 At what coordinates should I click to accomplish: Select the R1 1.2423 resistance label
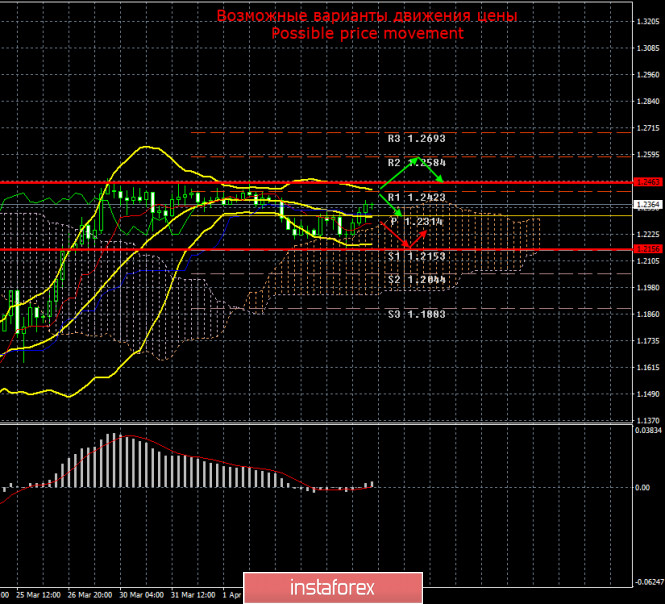tap(416, 198)
